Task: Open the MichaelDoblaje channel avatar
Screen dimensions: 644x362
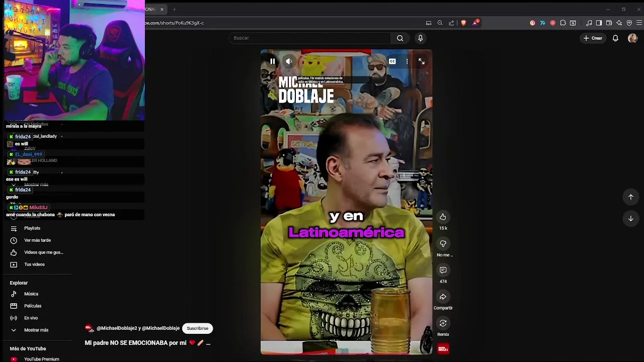Action: 90,328
